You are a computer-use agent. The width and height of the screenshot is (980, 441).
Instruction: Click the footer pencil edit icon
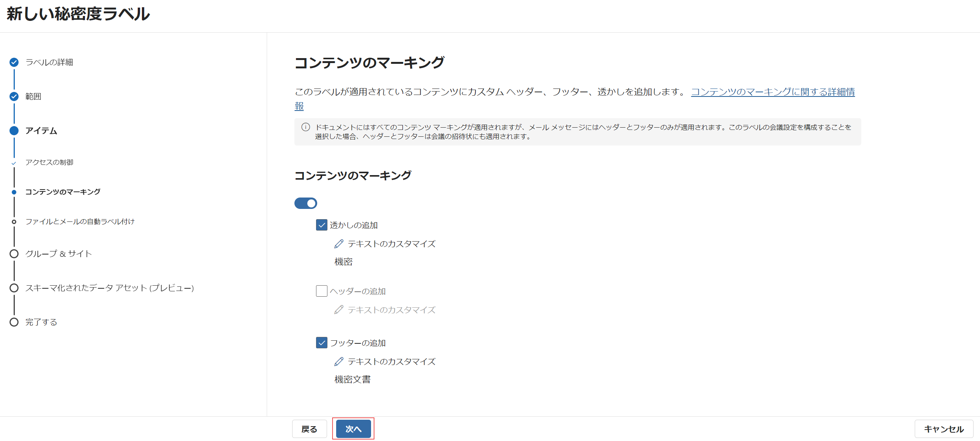[x=338, y=361]
